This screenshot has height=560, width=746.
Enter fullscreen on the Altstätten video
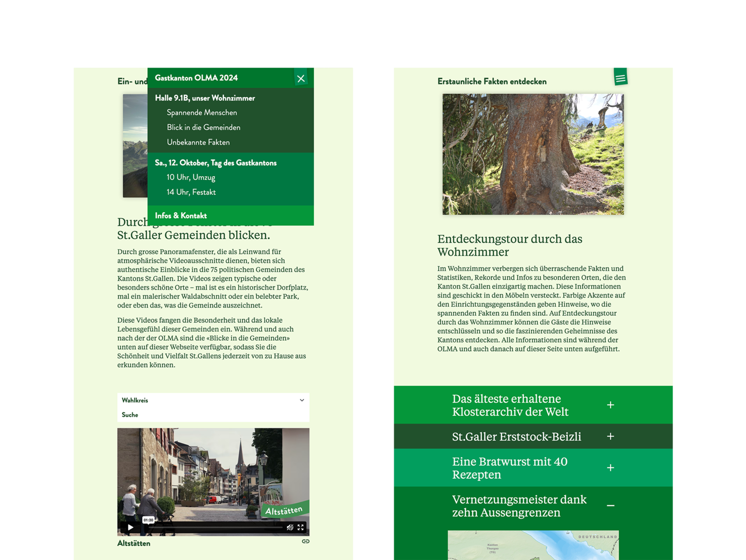301,527
